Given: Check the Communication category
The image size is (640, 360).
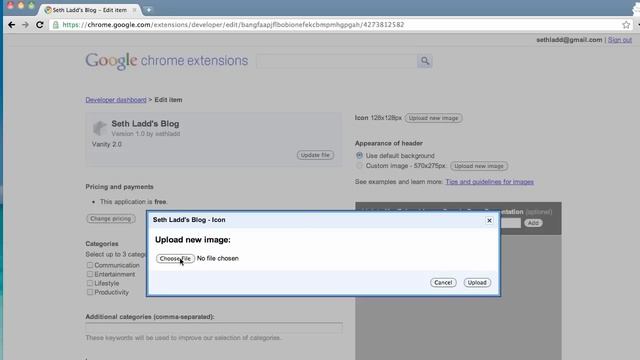Looking at the screenshot, I should point(90,265).
